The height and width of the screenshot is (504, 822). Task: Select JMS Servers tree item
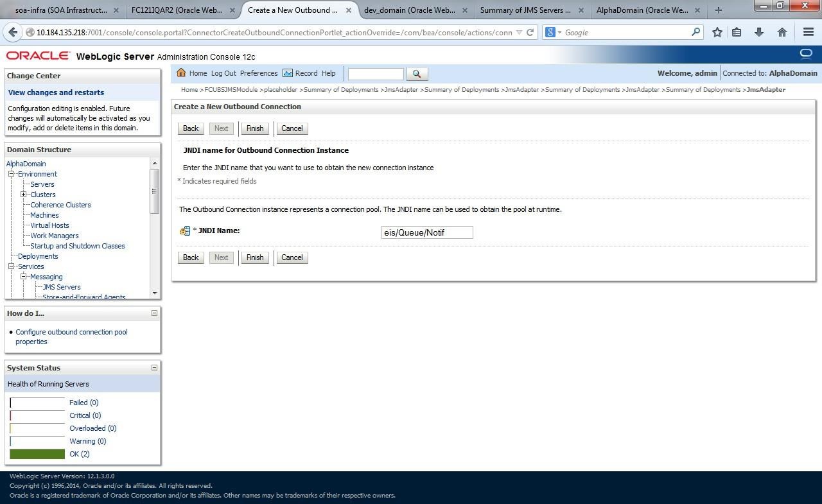coord(62,287)
